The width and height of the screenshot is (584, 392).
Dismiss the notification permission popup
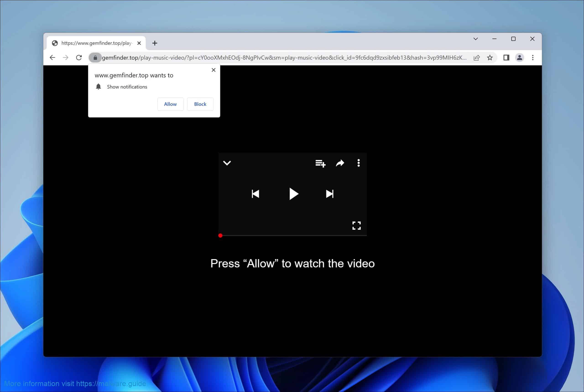(x=213, y=70)
